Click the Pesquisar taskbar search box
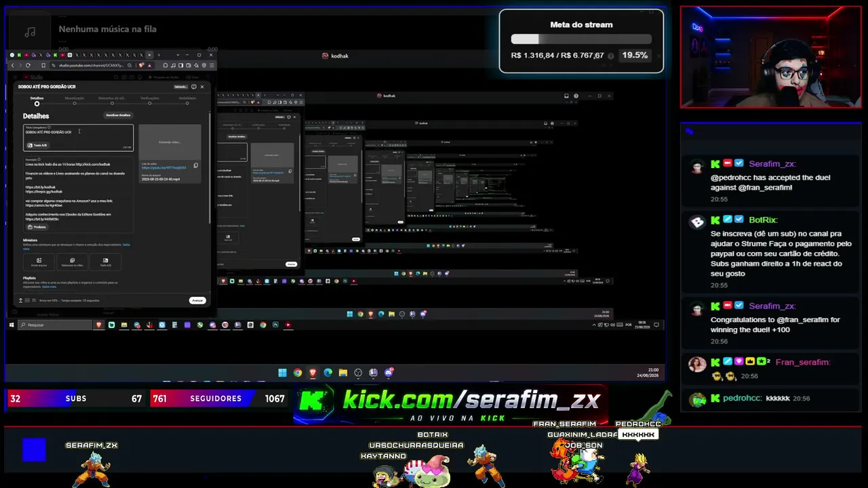The width and height of the screenshot is (868, 488). [x=55, y=325]
